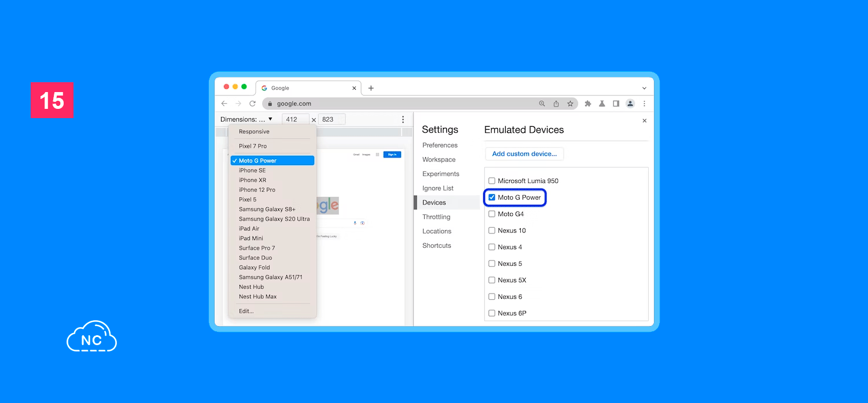Click the browser forward arrow
The width and height of the screenshot is (868, 403).
238,104
